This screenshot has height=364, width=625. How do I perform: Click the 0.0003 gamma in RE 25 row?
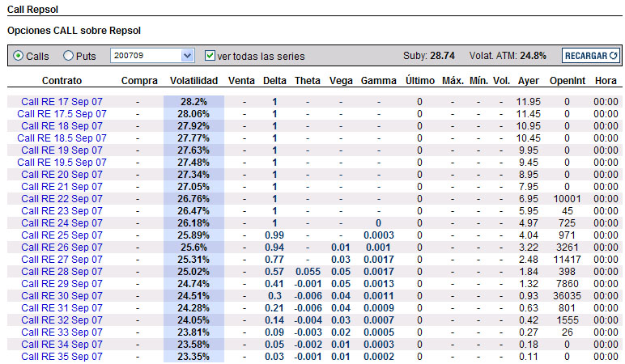pos(379,235)
